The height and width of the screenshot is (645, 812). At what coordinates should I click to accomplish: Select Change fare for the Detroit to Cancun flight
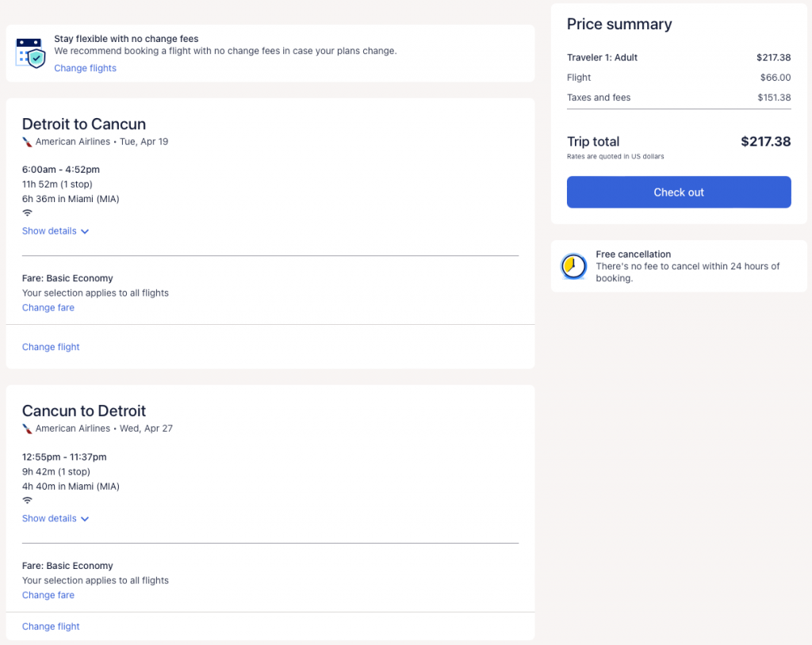pyautogui.click(x=48, y=308)
